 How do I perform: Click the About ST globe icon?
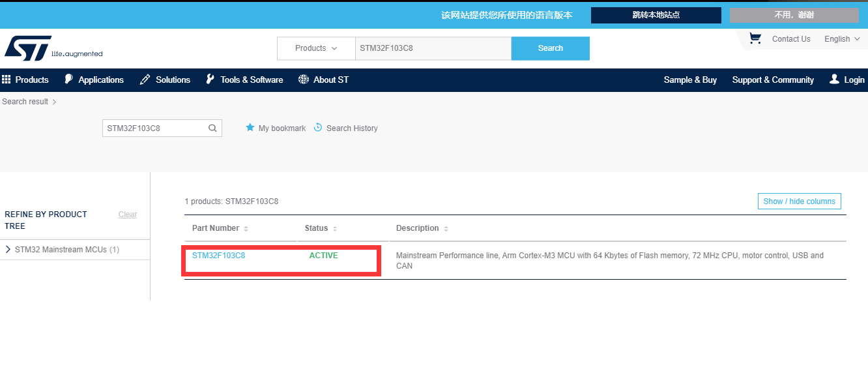(304, 80)
